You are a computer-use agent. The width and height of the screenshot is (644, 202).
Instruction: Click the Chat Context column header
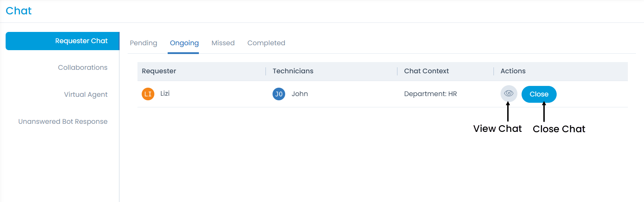tap(426, 71)
